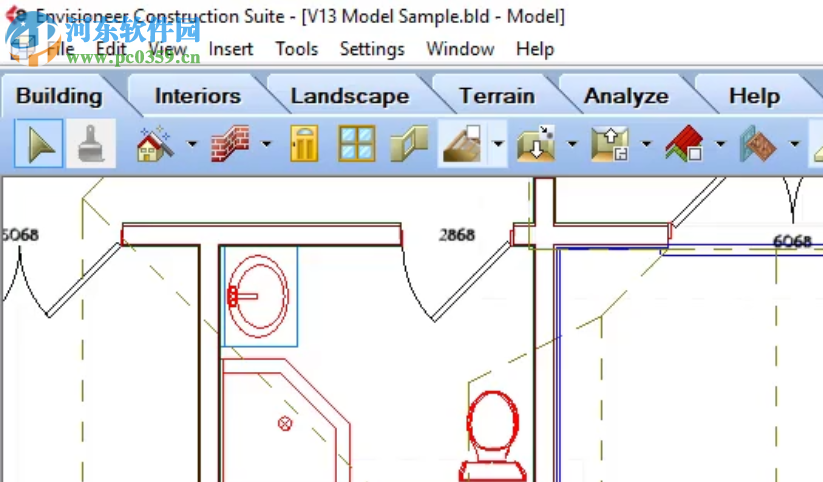
Task: Switch to the Interiors tab
Action: tap(198, 96)
